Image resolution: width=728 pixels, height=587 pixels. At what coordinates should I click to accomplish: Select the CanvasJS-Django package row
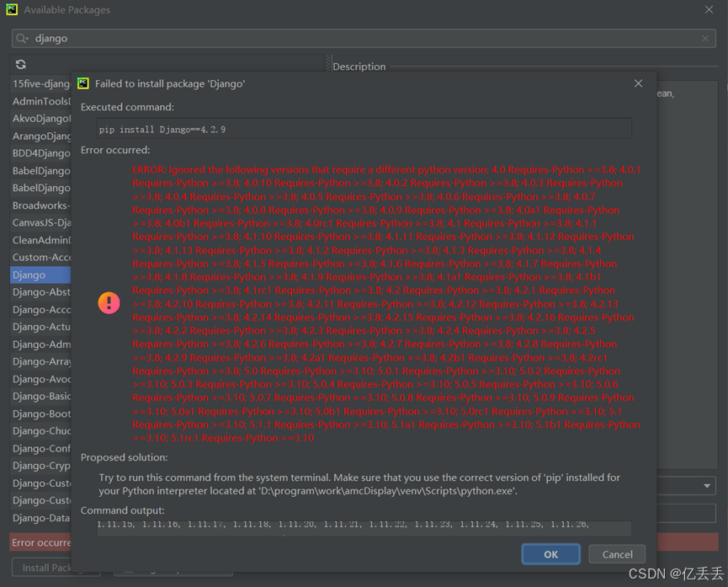tap(41, 222)
